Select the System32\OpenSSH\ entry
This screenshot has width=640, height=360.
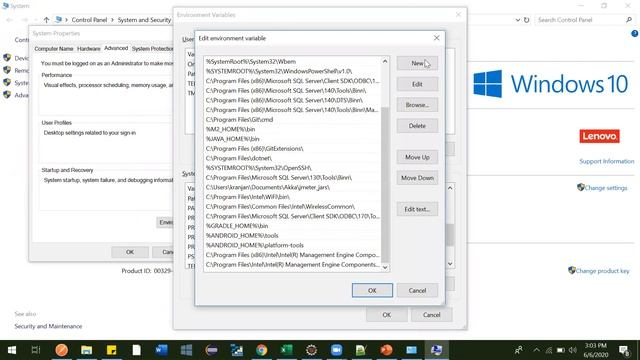pos(292,168)
